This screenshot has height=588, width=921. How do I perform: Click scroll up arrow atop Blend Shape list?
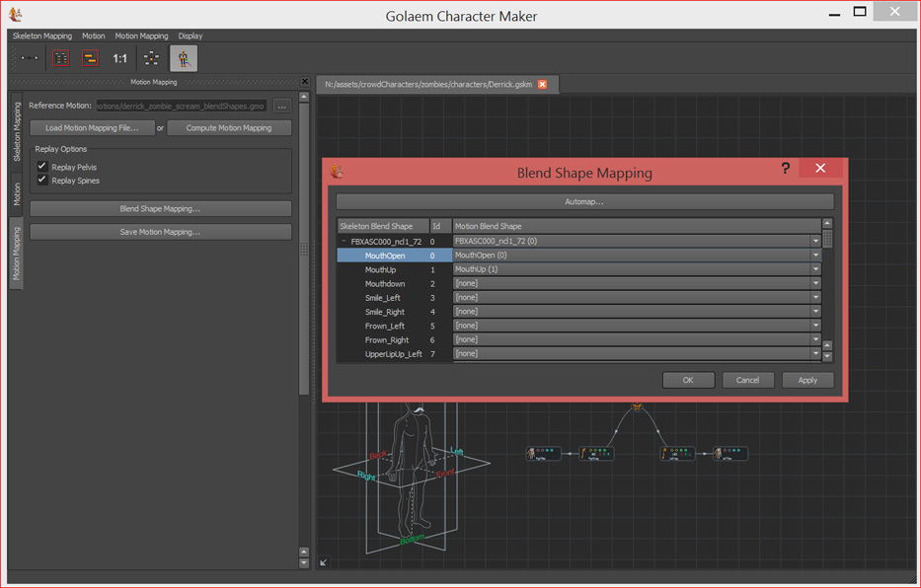827,223
